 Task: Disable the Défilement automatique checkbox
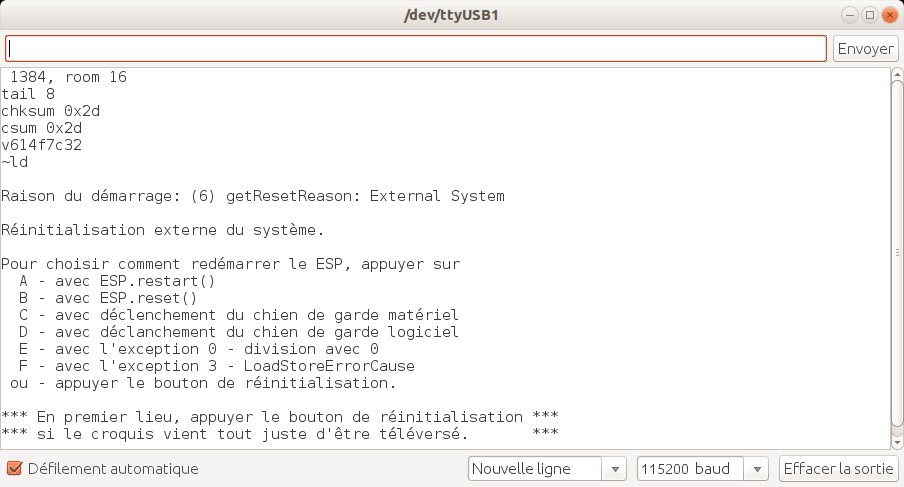tap(14, 468)
